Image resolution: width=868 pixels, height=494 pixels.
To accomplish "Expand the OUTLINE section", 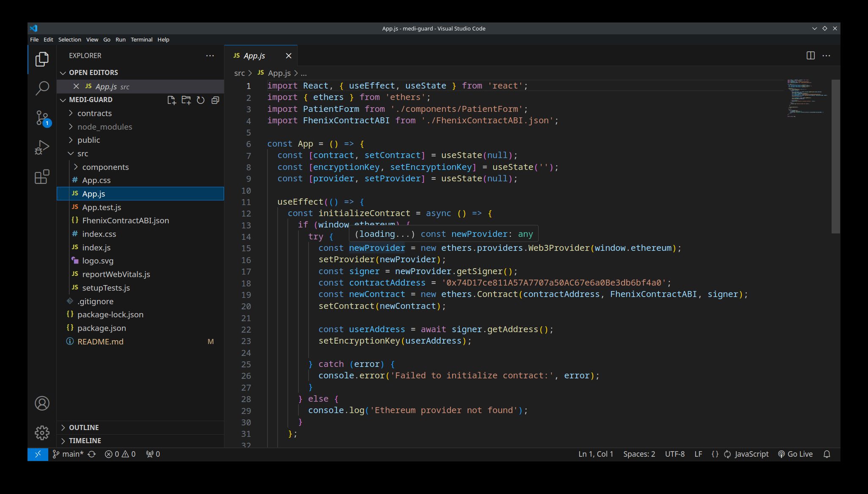I will (140, 427).
